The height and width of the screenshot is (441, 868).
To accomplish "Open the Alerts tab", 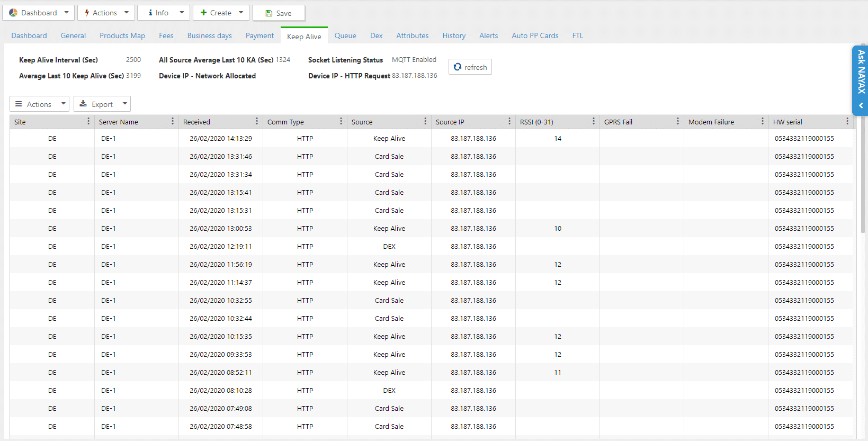I will [x=489, y=35].
